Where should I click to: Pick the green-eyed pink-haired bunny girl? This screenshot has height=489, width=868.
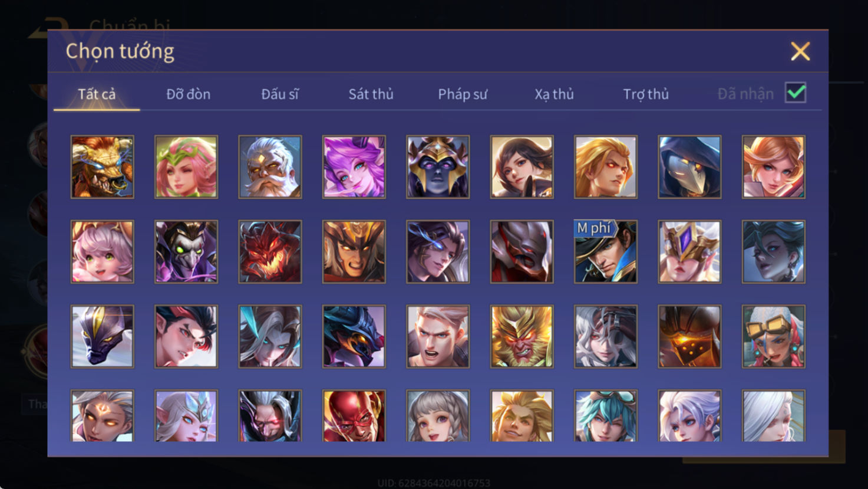(103, 252)
